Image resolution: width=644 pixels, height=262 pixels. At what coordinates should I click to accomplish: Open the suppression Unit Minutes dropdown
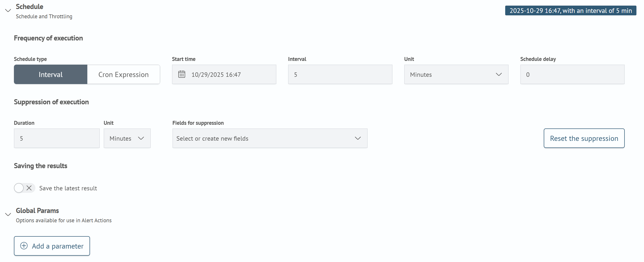[x=127, y=138]
